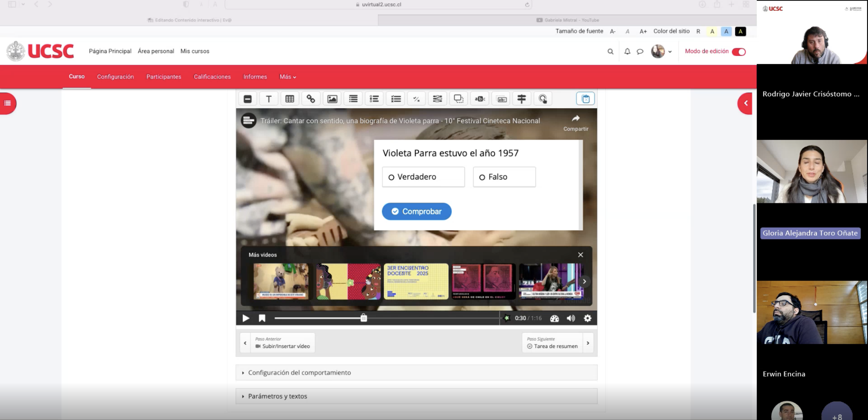The width and height of the screenshot is (868, 420).
Task: Select the Fill in the Blanks tool
Action: click(437, 99)
